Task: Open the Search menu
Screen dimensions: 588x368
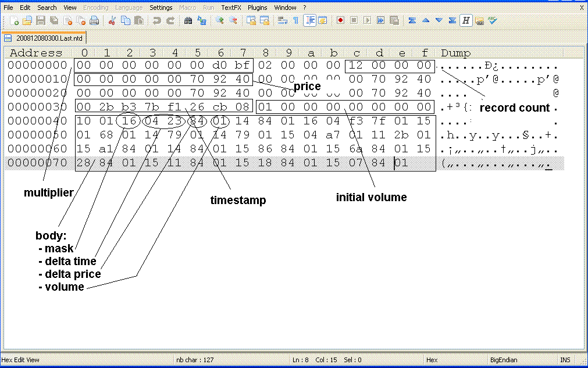Action: click(x=47, y=8)
